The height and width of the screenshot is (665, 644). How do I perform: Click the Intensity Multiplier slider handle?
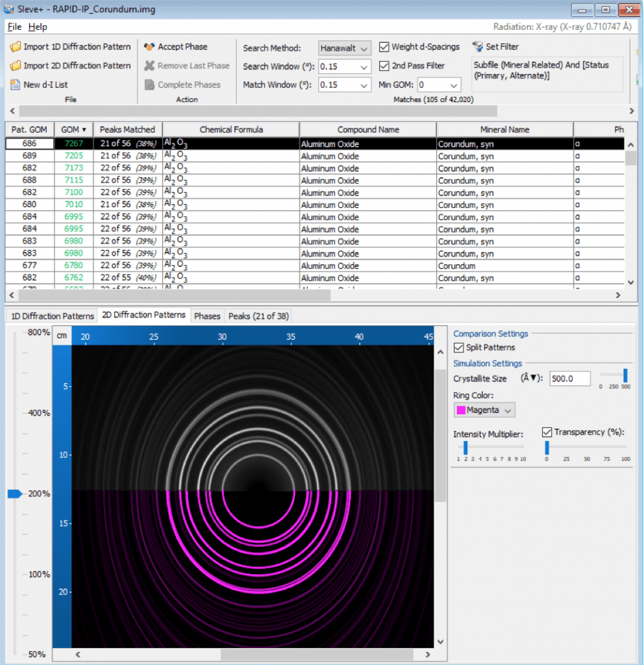pos(465,448)
